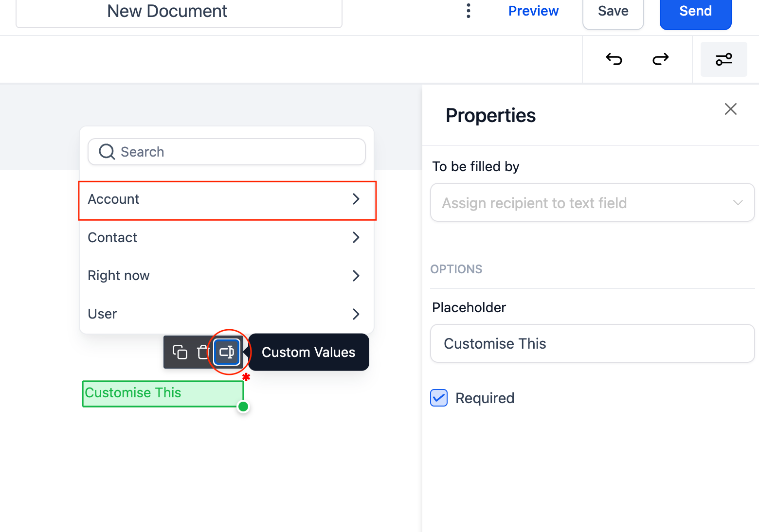Uncheck the Required checkbox

439,398
